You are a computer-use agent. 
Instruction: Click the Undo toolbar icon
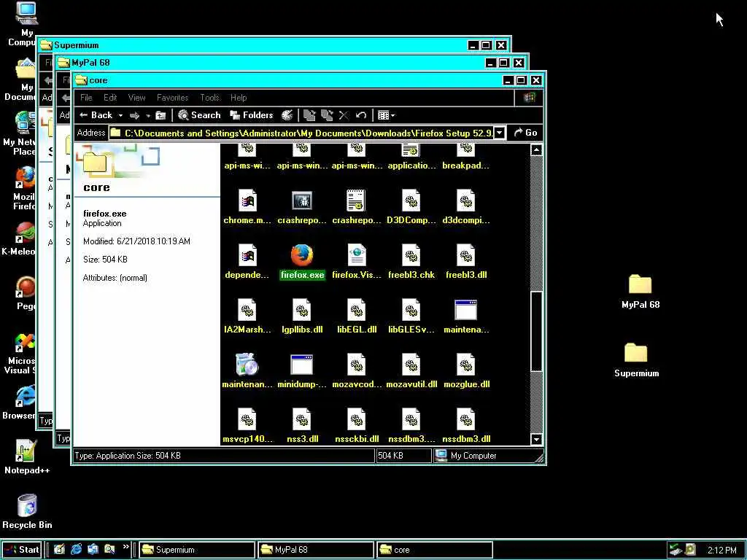[x=361, y=115]
